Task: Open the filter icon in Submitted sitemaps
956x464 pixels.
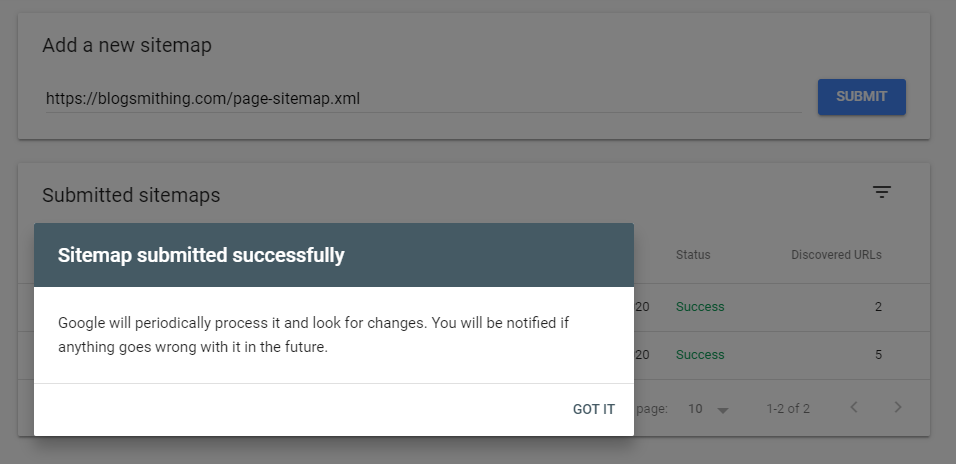Action: tap(882, 192)
